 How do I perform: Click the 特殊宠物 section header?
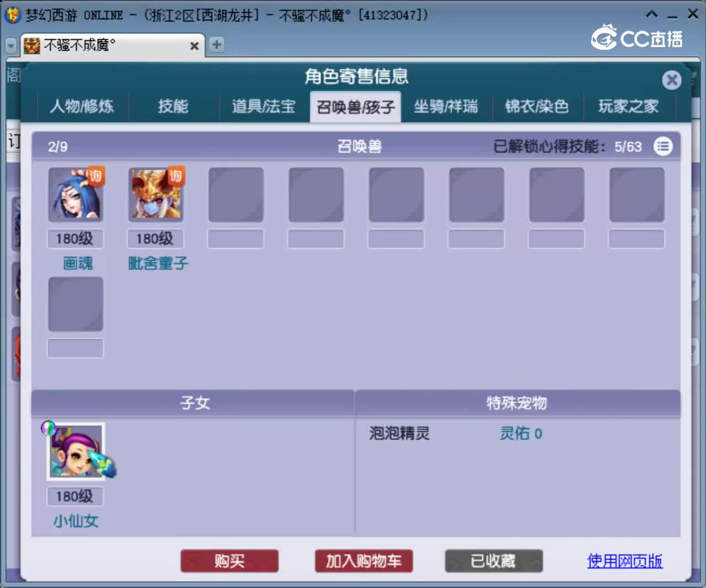[x=517, y=403]
